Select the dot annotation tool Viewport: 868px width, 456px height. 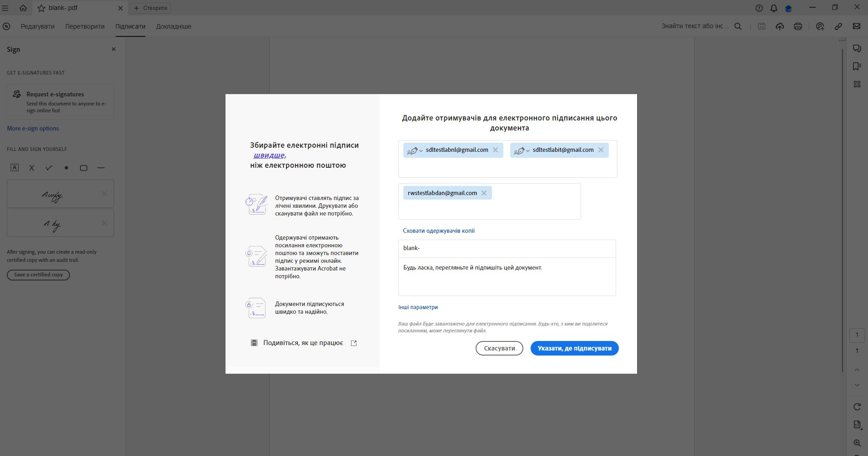coord(66,168)
